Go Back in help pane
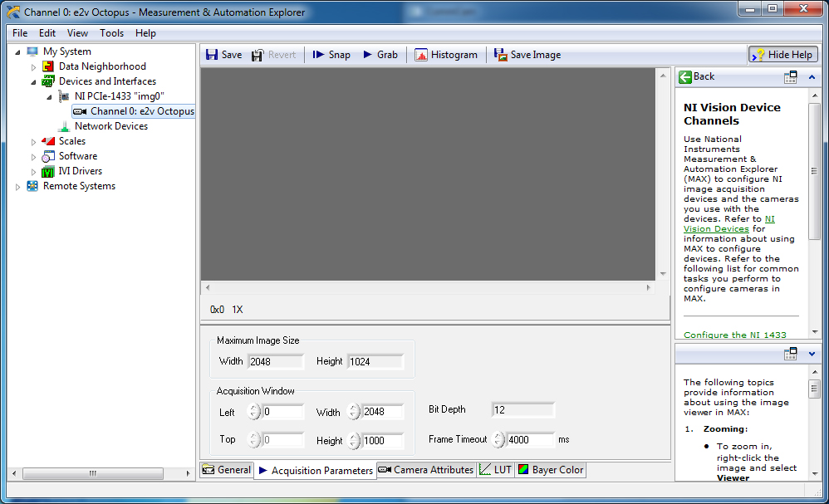 pos(697,76)
